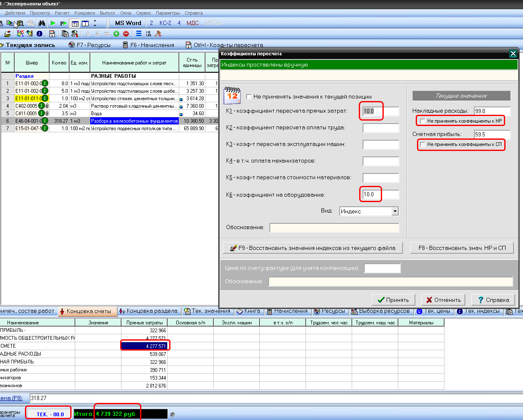
Task: Click the K3 machine operation coefficient field
Action: pos(380,145)
